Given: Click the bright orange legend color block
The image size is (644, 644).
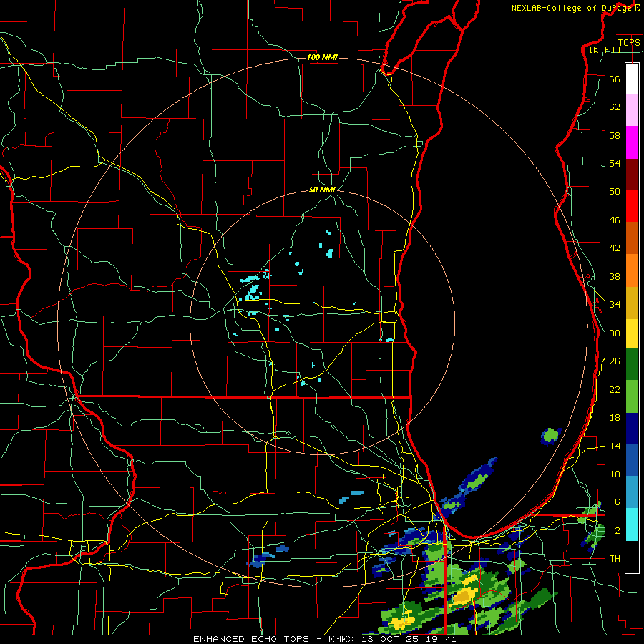Looking at the screenshot, I should (x=632, y=270).
